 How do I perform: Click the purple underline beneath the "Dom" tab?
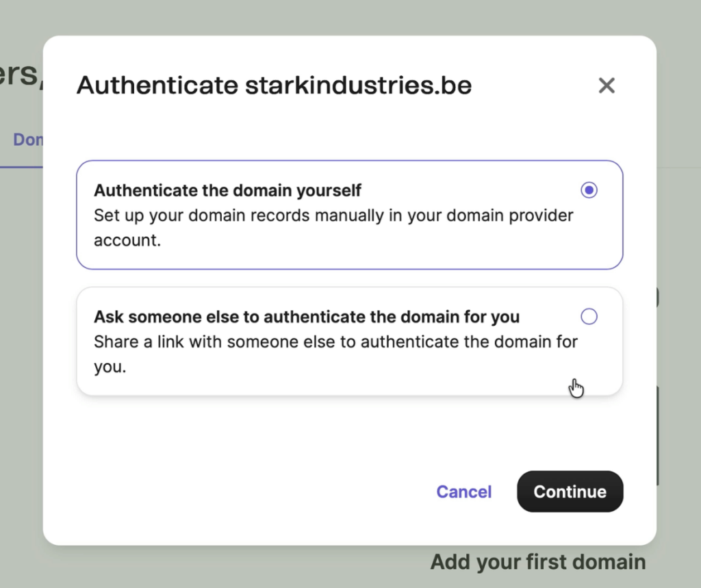click(21, 166)
